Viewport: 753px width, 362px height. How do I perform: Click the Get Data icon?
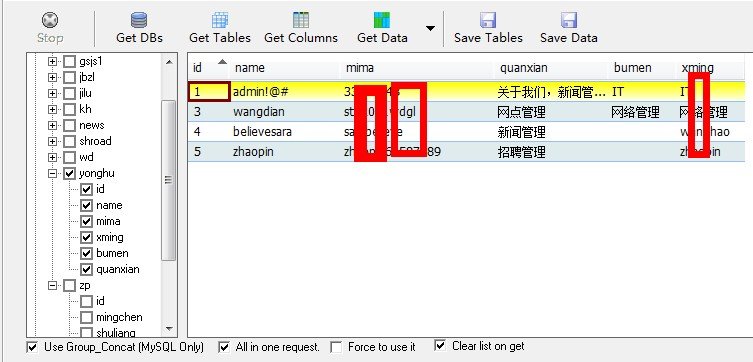click(x=382, y=20)
